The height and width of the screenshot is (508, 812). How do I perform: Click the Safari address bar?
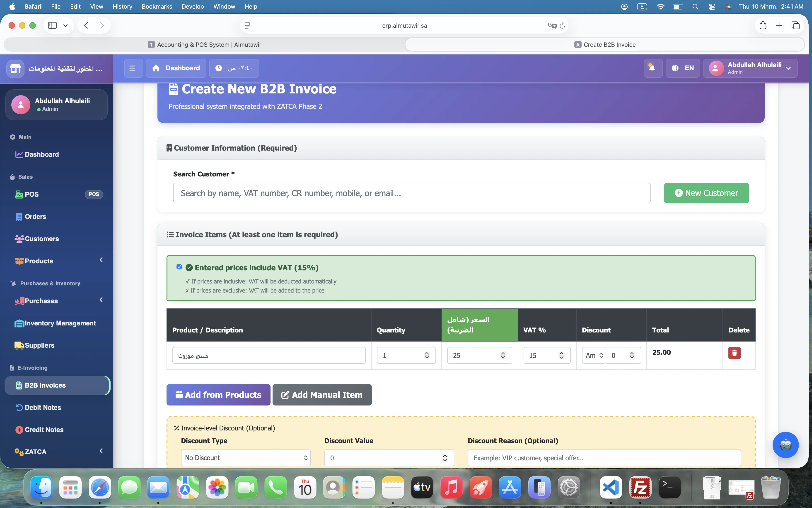tap(404, 26)
